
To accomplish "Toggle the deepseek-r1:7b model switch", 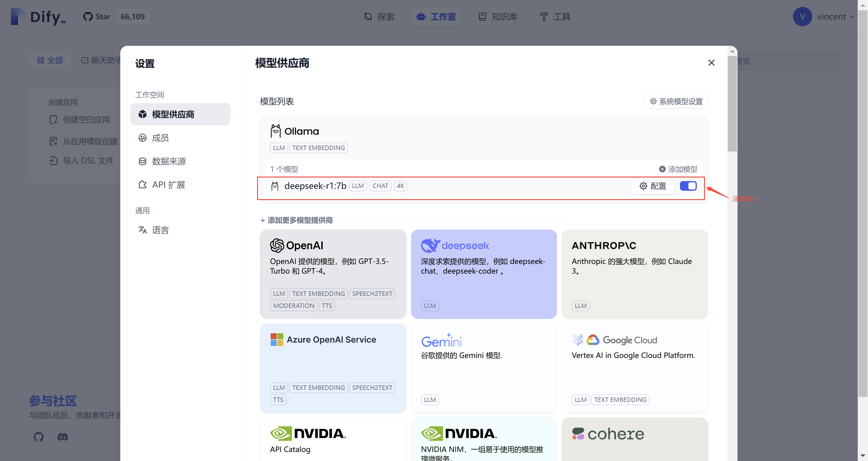I will tap(688, 186).
